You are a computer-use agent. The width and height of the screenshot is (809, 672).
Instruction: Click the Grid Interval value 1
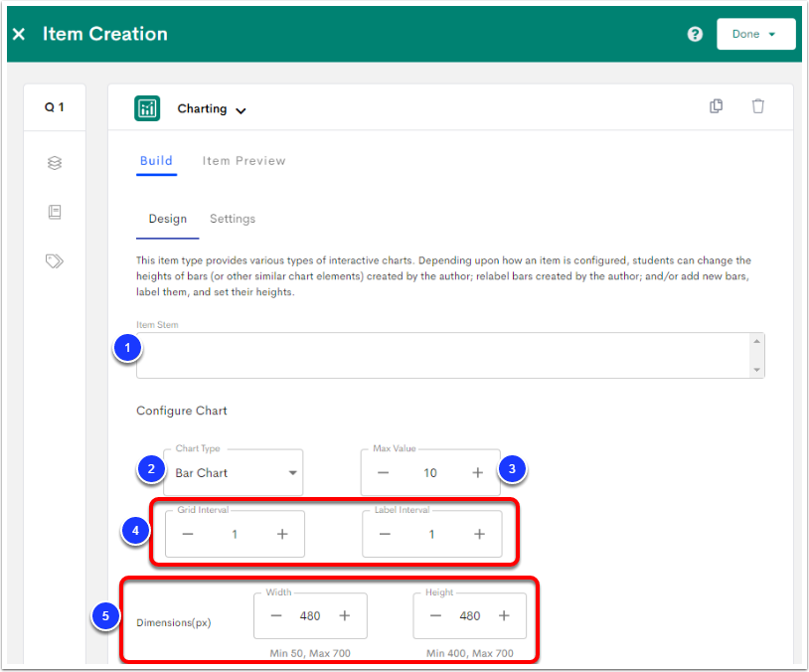235,534
